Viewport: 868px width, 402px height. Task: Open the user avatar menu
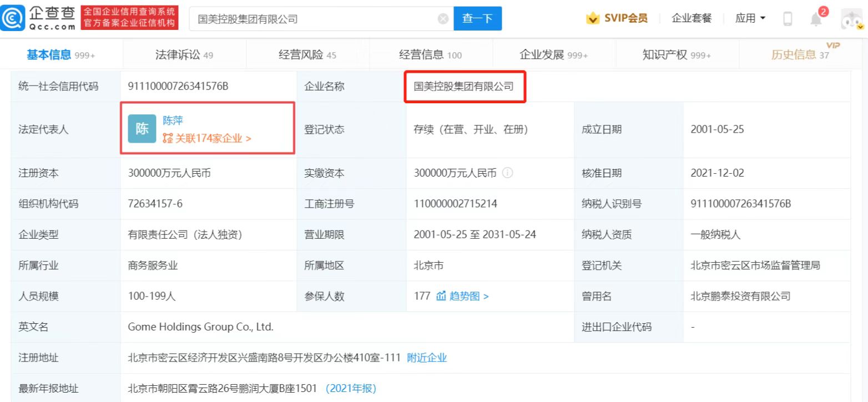tap(852, 18)
